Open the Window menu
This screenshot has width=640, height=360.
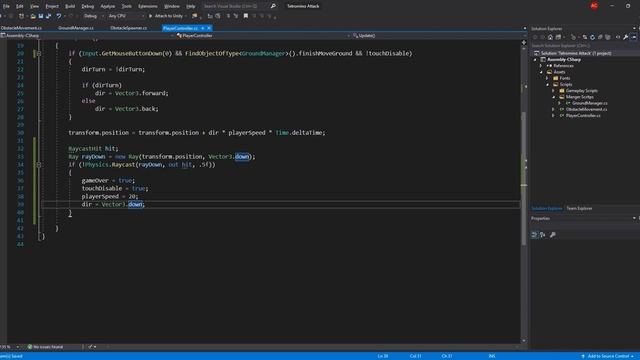[171, 6]
